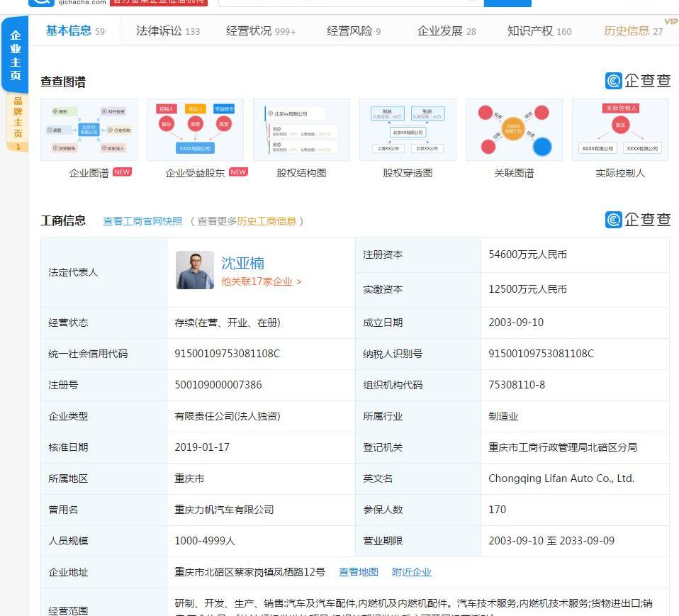Open the 企业受益股东 diagram thumbnail

pyautogui.click(x=195, y=130)
